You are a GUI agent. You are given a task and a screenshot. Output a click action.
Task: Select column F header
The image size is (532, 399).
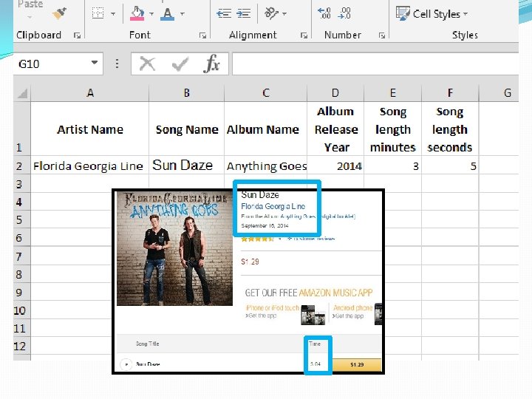(x=450, y=93)
